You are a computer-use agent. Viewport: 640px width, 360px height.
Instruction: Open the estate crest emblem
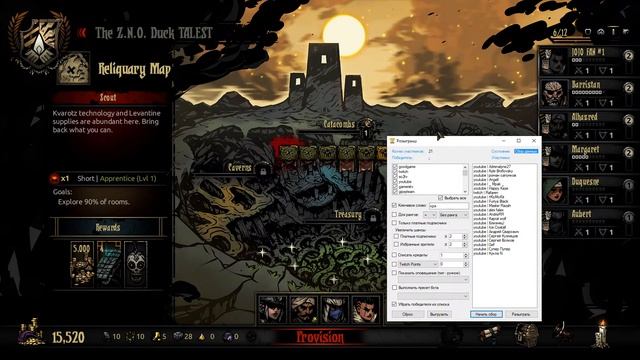point(39,42)
